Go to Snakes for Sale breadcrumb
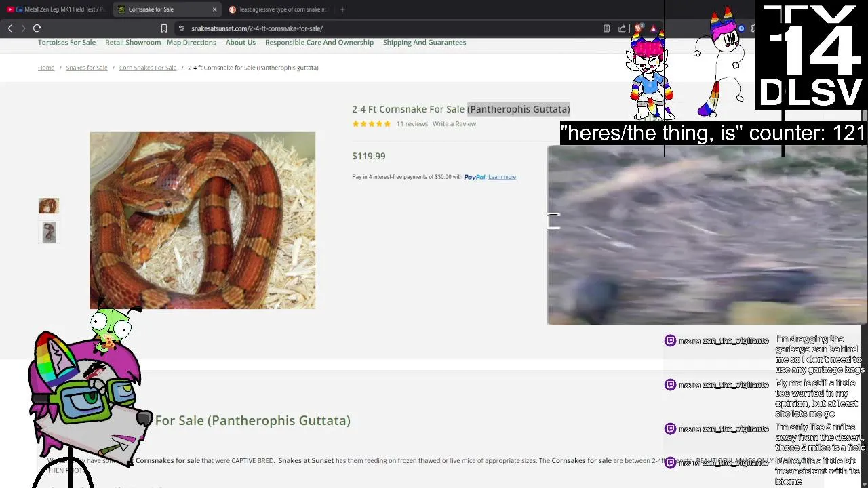Screen dimensions: 868x488 click(x=87, y=68)
